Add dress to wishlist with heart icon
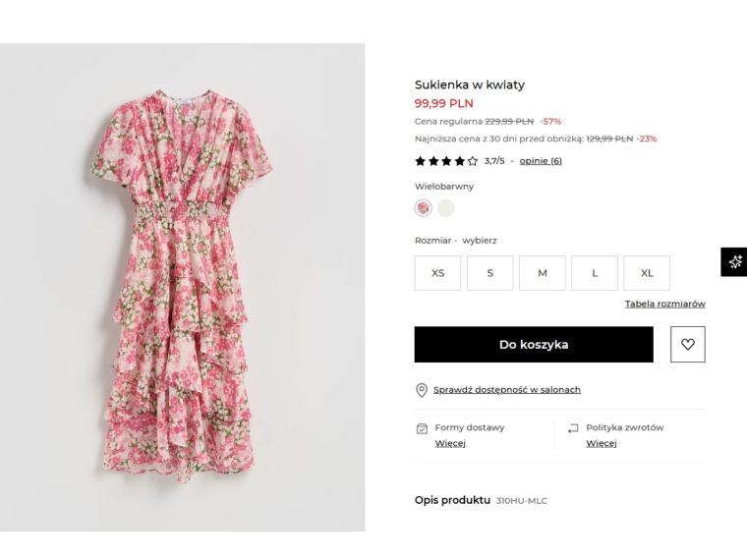The height and width of the screenshot is (560, 747). point(688,345)
